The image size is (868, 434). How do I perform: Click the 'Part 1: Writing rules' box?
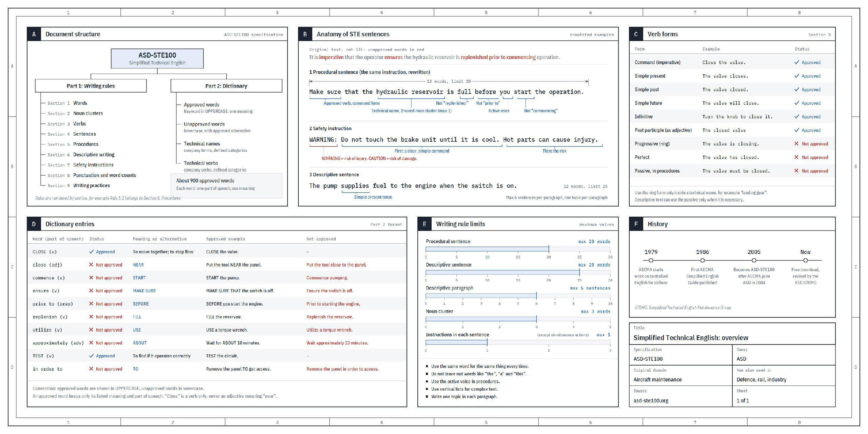91,86
